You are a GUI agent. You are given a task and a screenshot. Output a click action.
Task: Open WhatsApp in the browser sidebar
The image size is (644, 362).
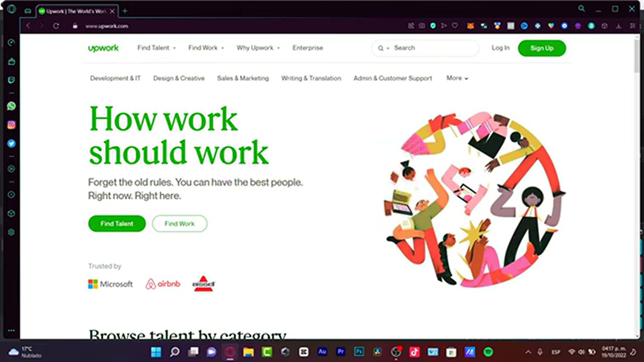pyautogui.click(x=11, y=106)
